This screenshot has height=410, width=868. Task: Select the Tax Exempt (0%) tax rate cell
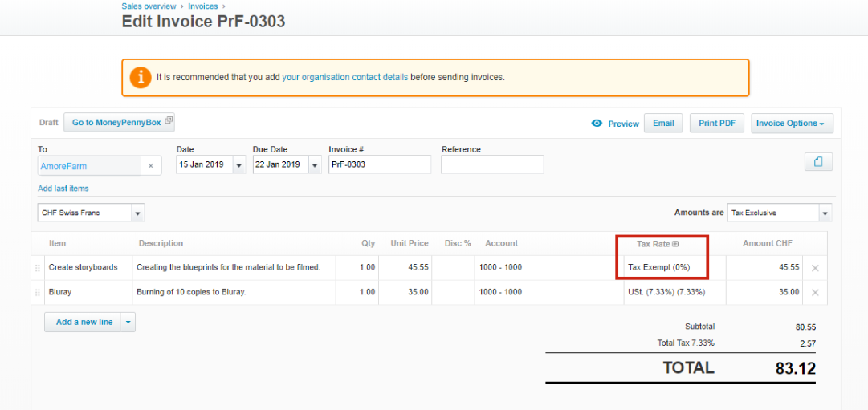click(674, 268)
